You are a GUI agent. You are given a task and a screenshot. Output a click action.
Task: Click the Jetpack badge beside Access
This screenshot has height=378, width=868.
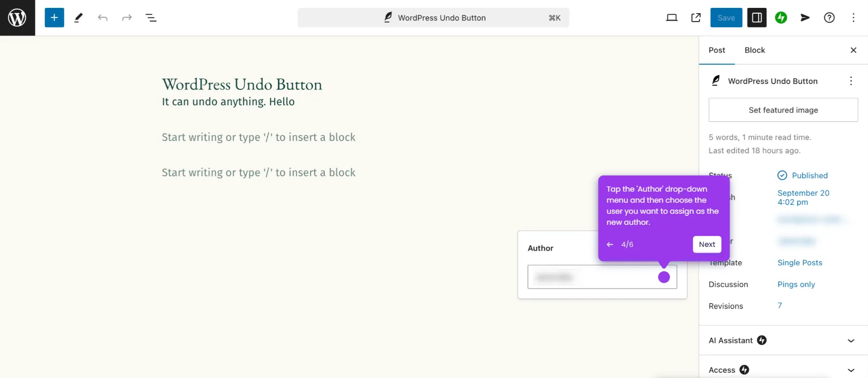pos(744,370)
